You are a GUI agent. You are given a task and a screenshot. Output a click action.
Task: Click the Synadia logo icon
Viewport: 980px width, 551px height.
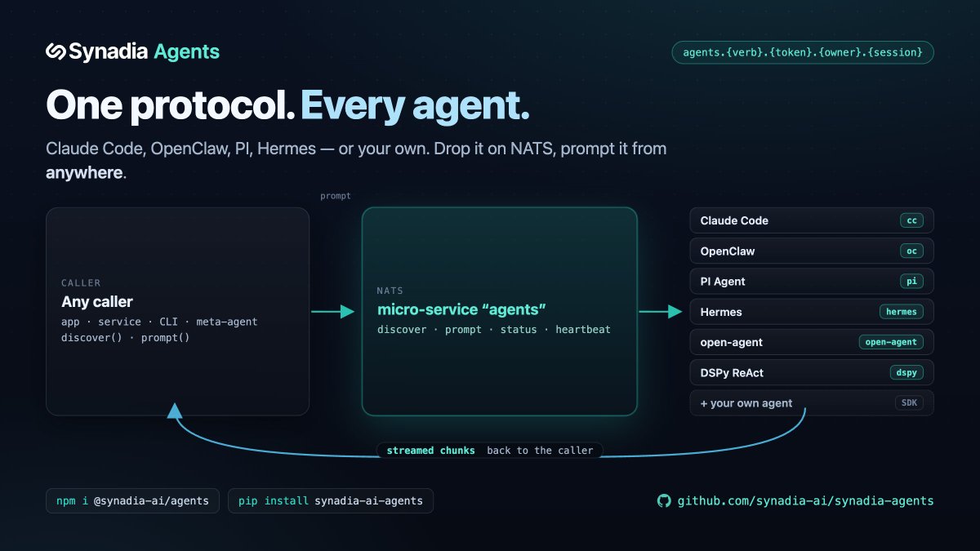click(56, 52)
